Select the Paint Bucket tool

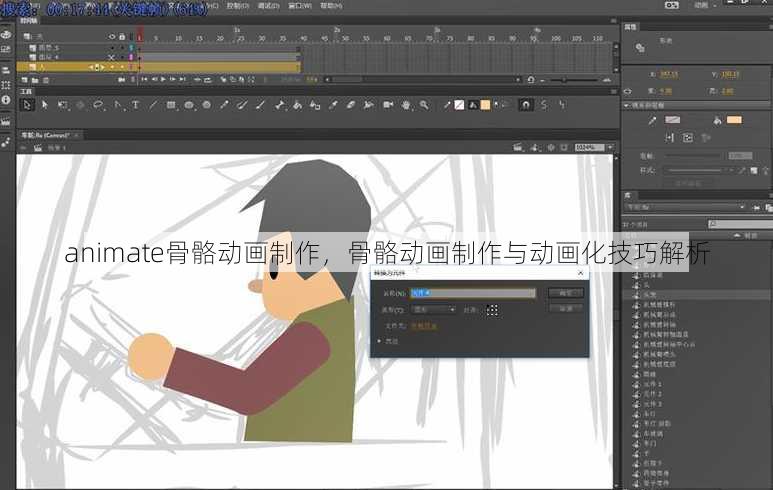[297, 105]
